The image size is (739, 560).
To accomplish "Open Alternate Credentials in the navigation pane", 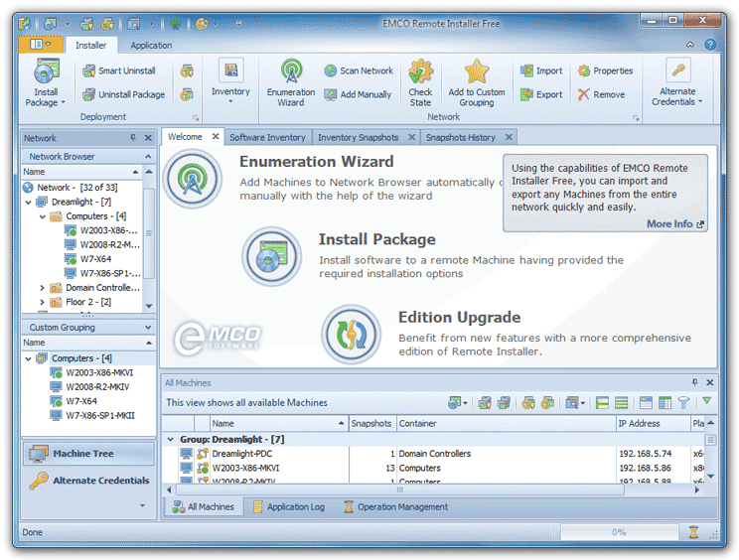I will [88, 481].
